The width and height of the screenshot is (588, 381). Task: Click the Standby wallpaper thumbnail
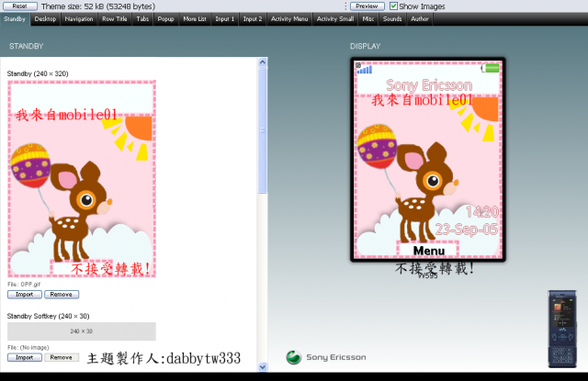pos(82,179)
